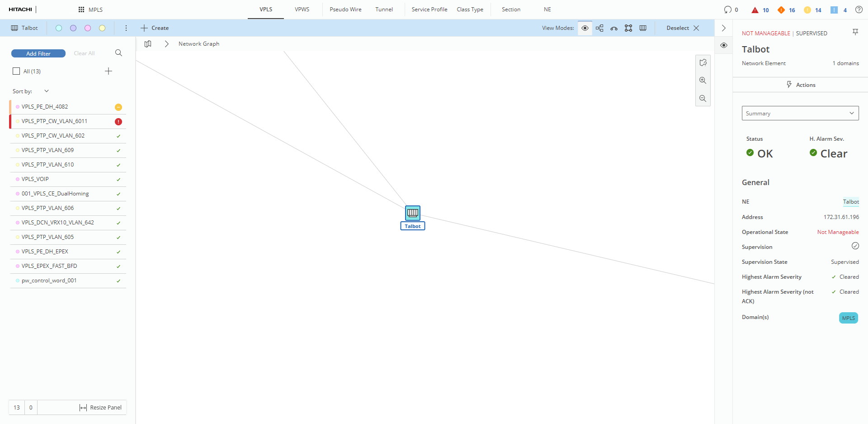Viewport: 868px width, 424px height.
Task: Expand the Sort by dropdown
Action: coord(46,91)
